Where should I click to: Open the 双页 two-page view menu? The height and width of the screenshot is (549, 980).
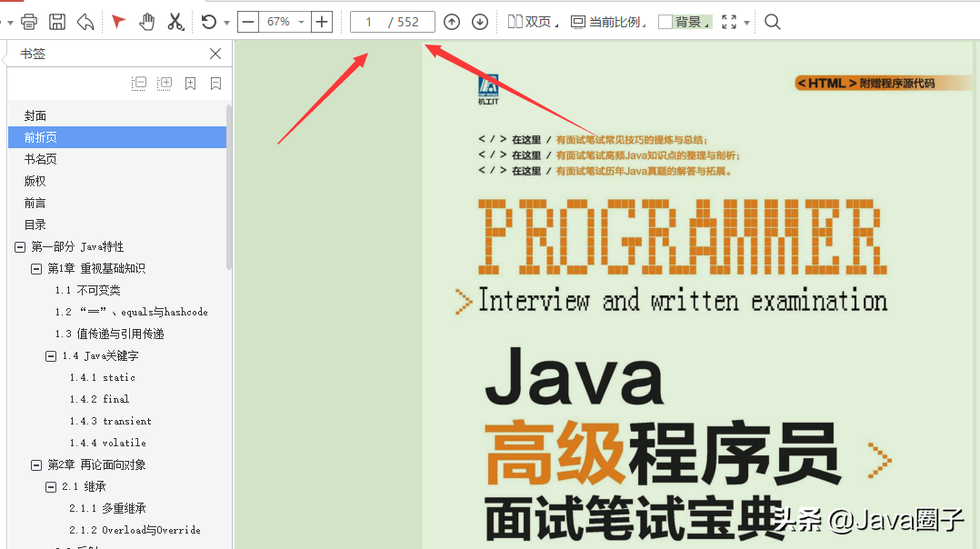pos(533,23)
